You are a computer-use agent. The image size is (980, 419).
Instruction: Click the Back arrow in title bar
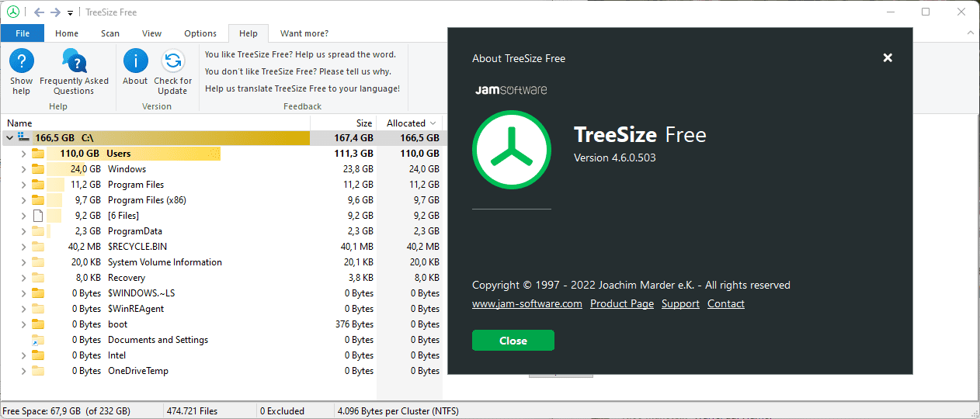[39, 12]
